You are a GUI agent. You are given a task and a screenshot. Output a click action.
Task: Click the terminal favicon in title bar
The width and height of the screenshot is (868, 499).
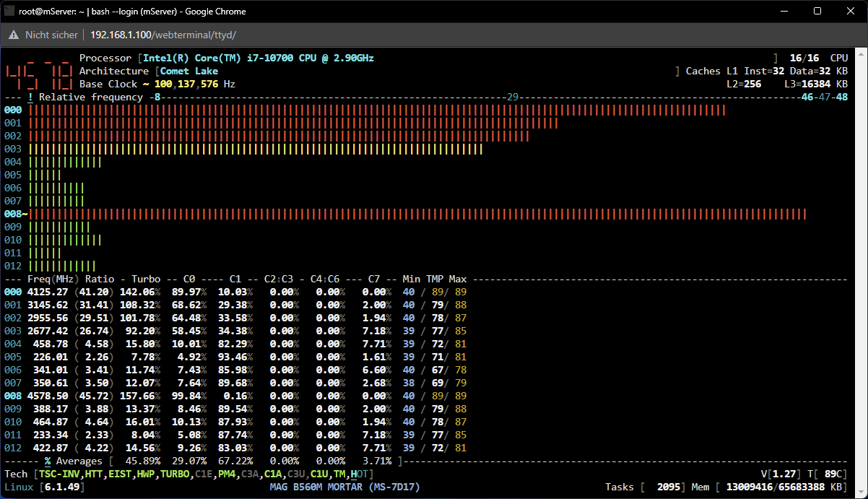coord(9,11)
